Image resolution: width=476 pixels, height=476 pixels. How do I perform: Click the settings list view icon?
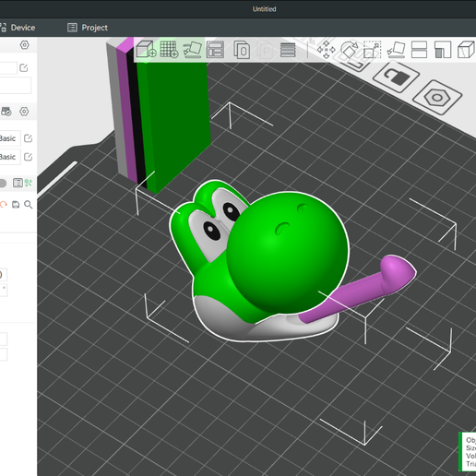click(18, 183)
